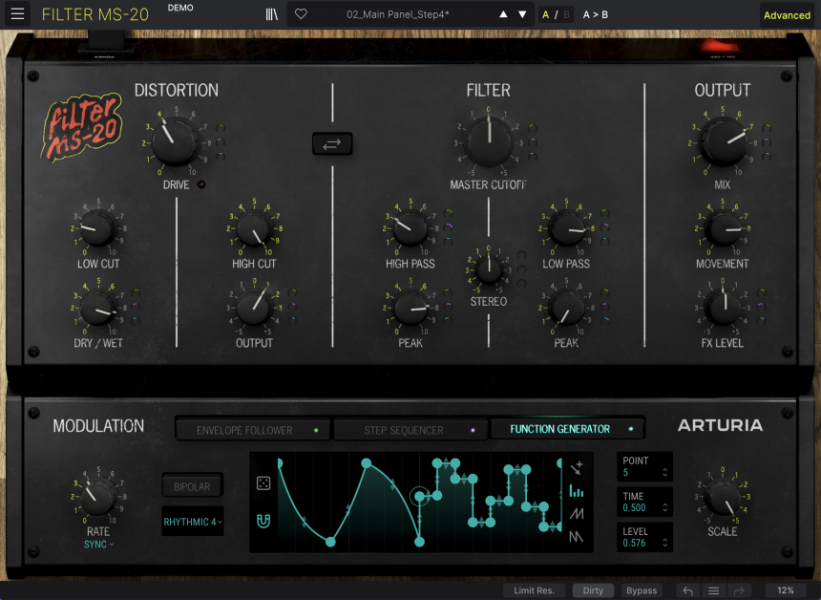
Task: Click Limit Res. in the bottom bar
Action: [x=535, y=590]
